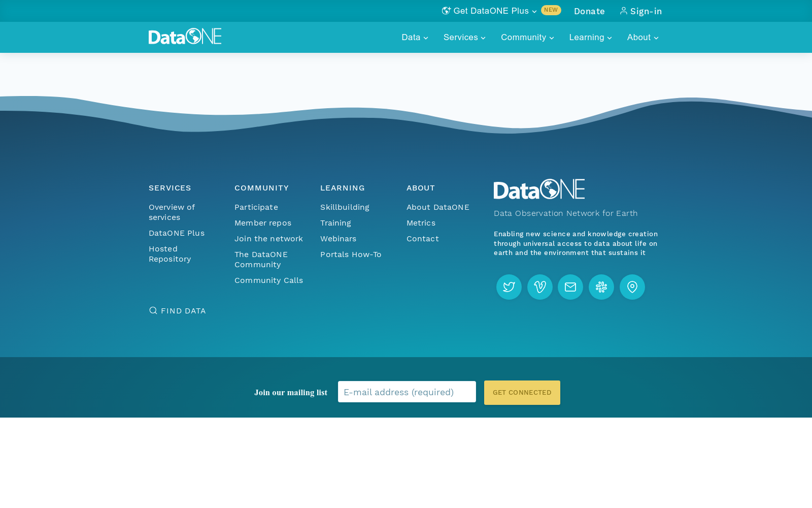
Task: Open About DataONE footer link
Action: pyautogui.click(x=438, y=207)
